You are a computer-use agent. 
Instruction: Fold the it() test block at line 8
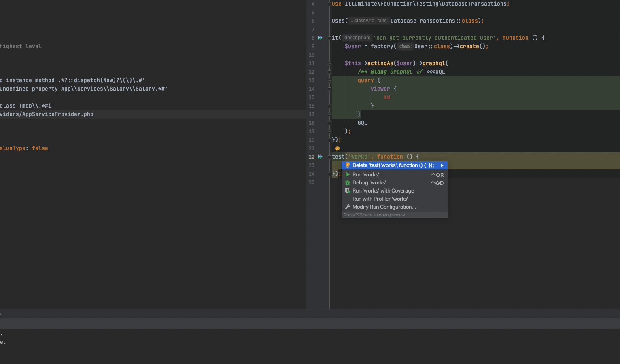pos(329,38)
